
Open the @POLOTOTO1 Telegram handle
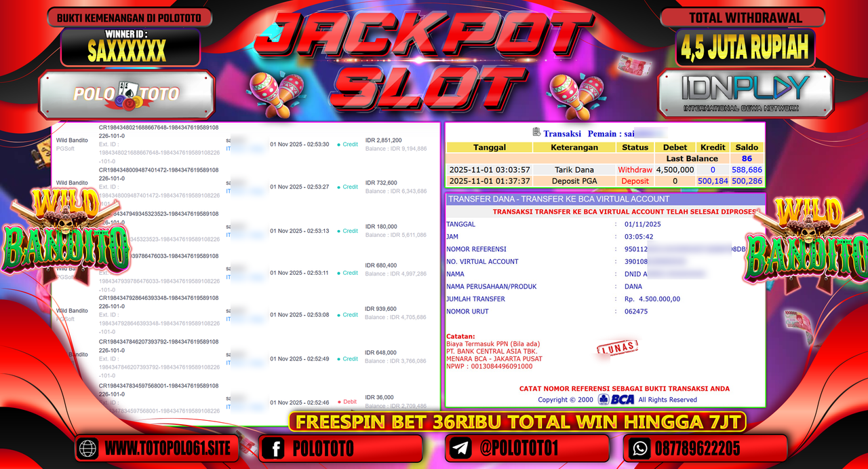[x=521, y=449]
